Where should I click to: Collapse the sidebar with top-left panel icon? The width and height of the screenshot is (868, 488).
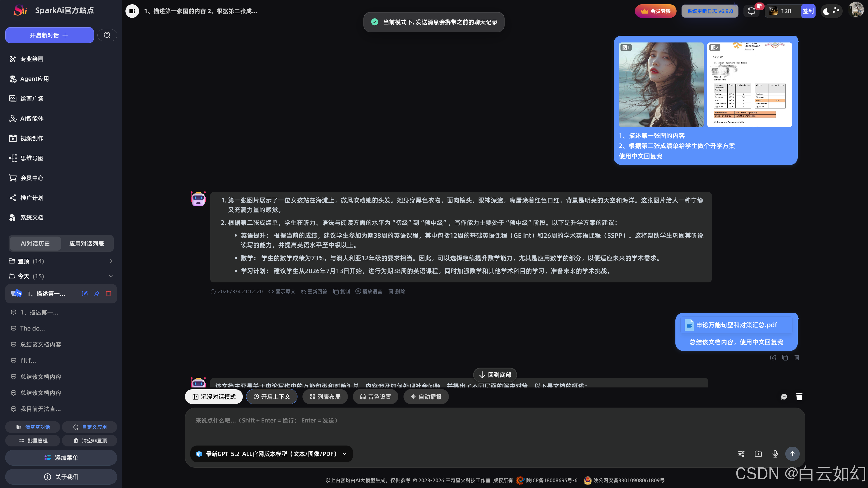pos(132,11)
